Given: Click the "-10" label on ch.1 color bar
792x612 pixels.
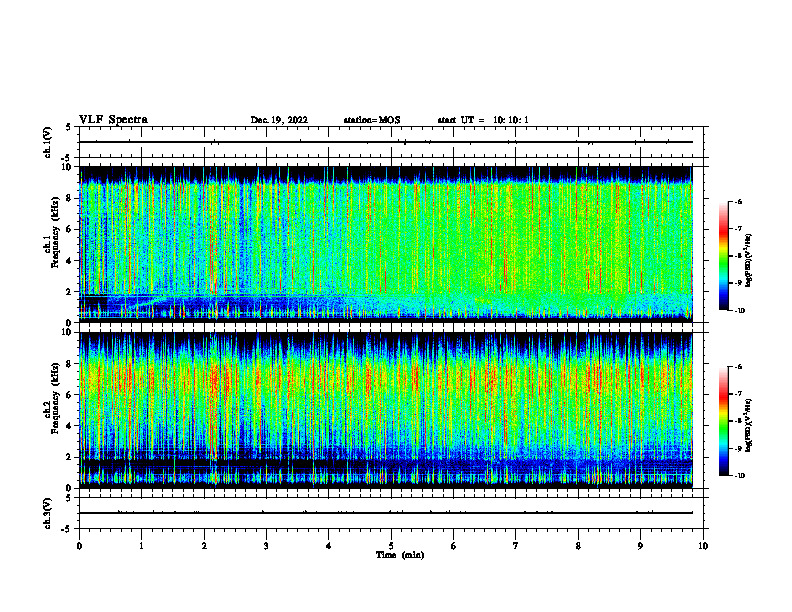Looking at the screenshot, I should tap(740, 311).
